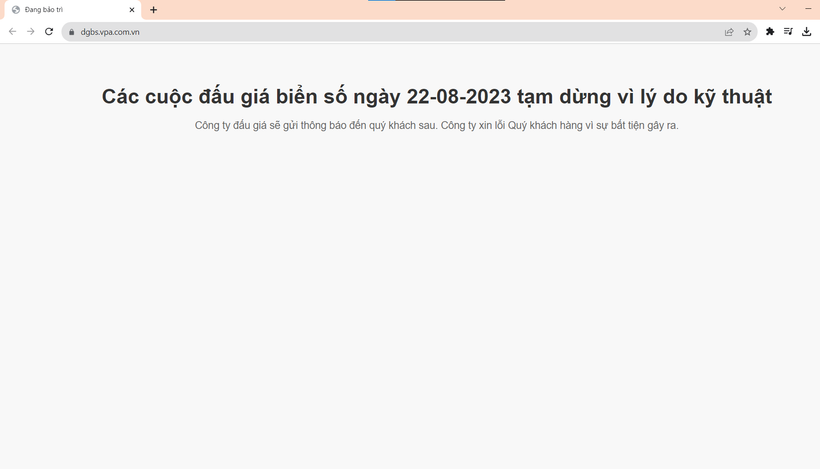The height and width of the screenshot is (469, 820).
Task: Bookmark this page with the star icon
Action: [747, 32]
